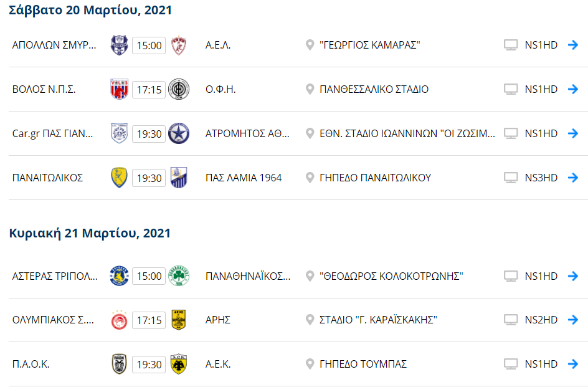Click the location pin for ΠΑΝΘΕΣΣΑΛΙΚΟ ΣΤΑΔΙΟ

310,89
